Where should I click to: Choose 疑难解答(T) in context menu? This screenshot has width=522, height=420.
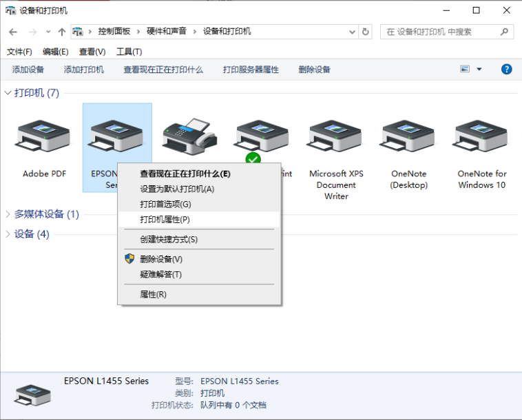pos(199,275)
